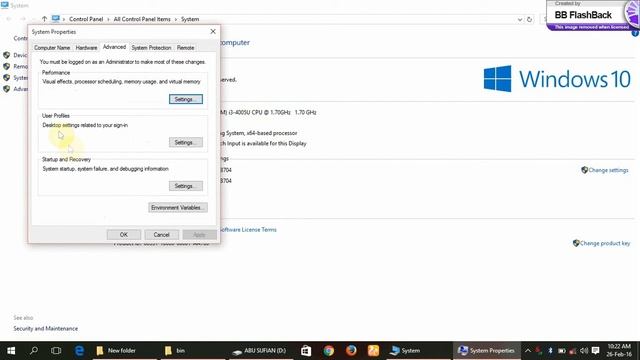640x360 pixels.
Task: Switch to System taskbar window
Action: click(417, 351)
